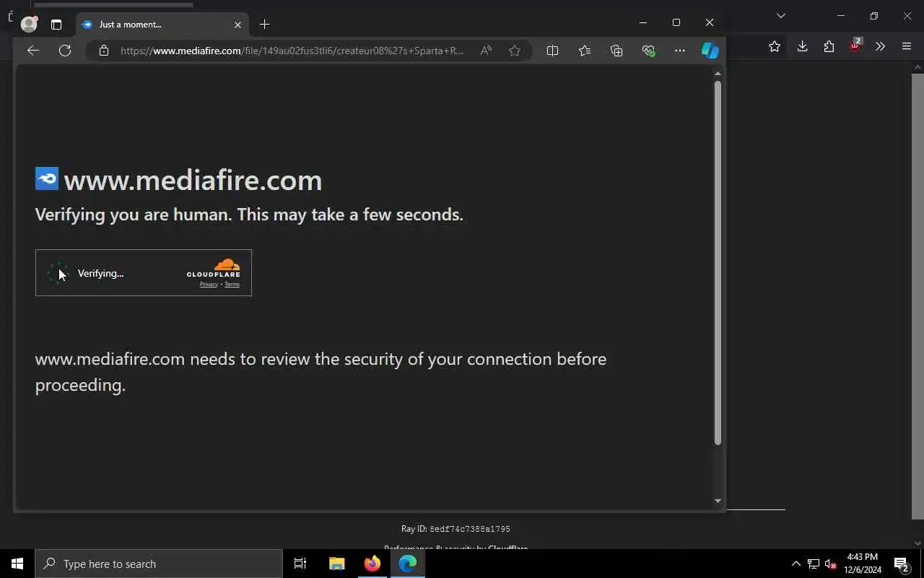Open Edge Favorites list

click(585, 51)
